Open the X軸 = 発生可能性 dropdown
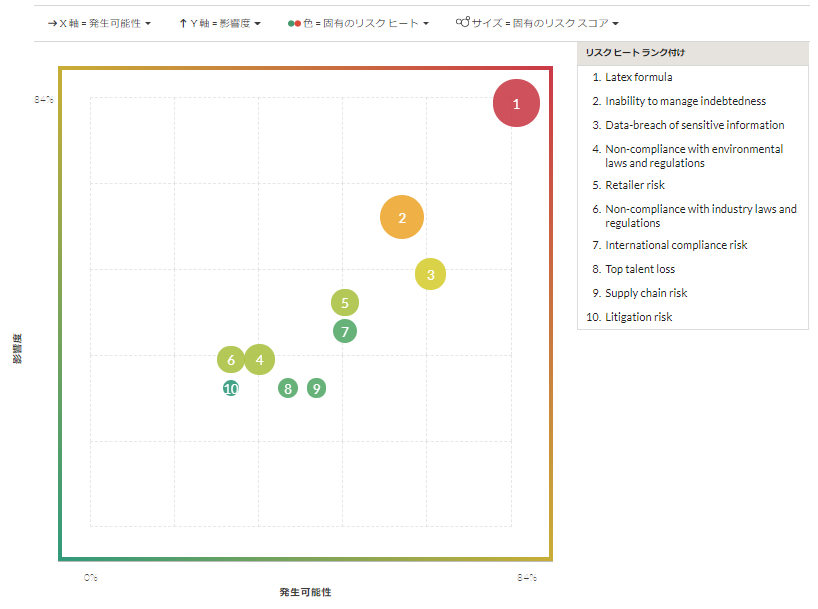Image resolution: width=818 pixels, height=609 pixels. point(100,22)
